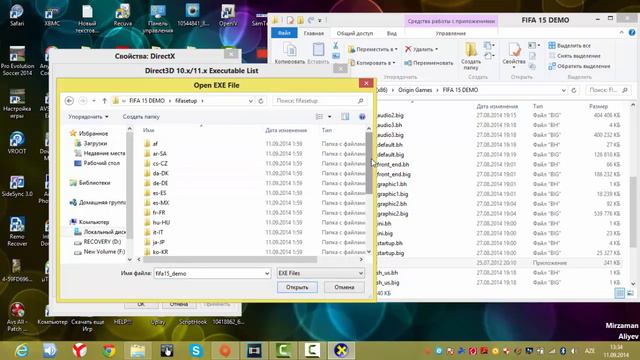Change view mode icon in Open EXE dialog
Viewport: 640px width, 360px height.
(x=320, y=117)
